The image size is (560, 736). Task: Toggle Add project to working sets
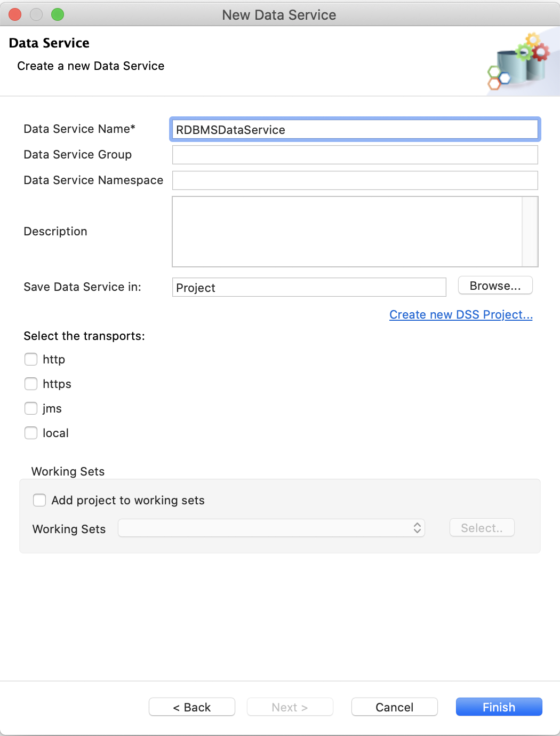39,500
